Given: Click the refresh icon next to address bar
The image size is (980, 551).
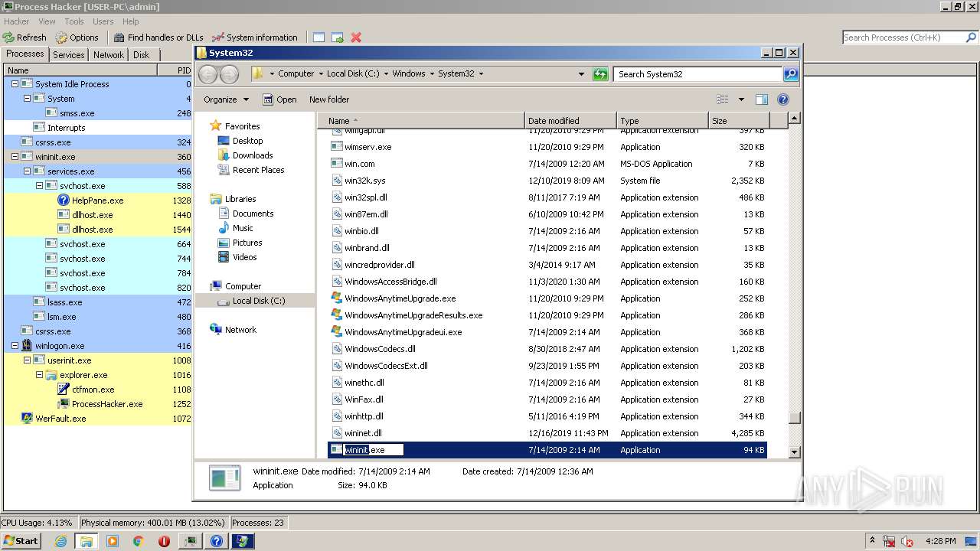Looking at the screenshot, I should click(600, 74).
